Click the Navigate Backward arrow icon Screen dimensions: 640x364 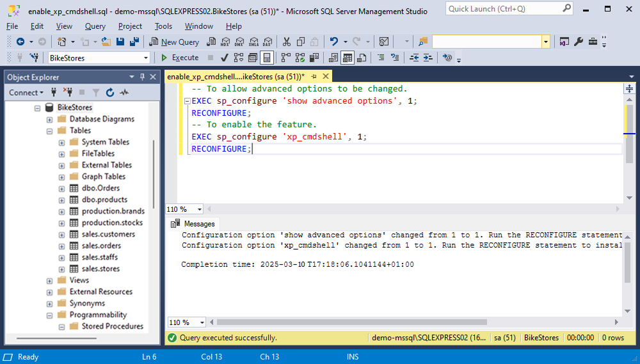click(x=20, y=42)
